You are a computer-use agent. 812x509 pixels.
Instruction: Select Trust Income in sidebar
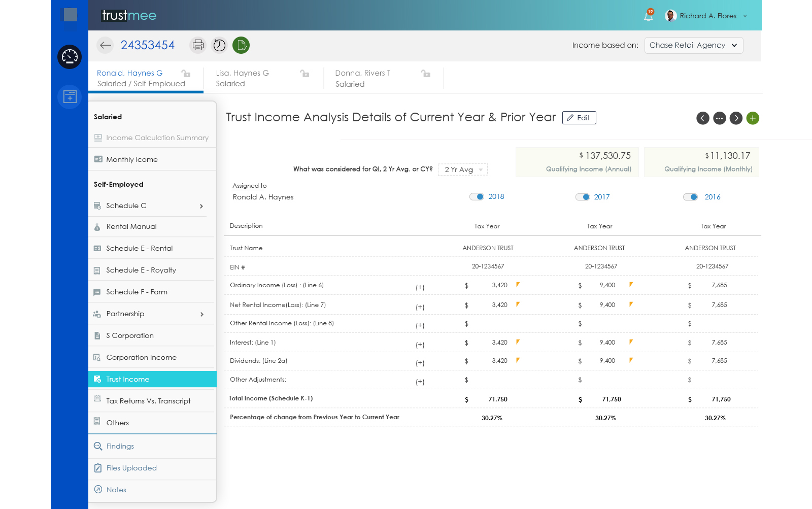click(x=152, y=379)
